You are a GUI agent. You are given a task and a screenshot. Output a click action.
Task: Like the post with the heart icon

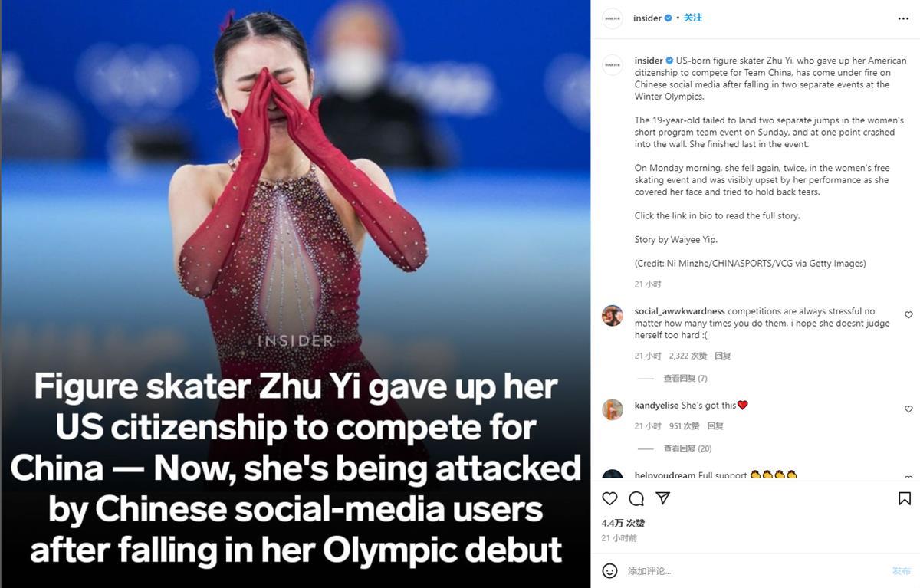[x=609, y=499]
